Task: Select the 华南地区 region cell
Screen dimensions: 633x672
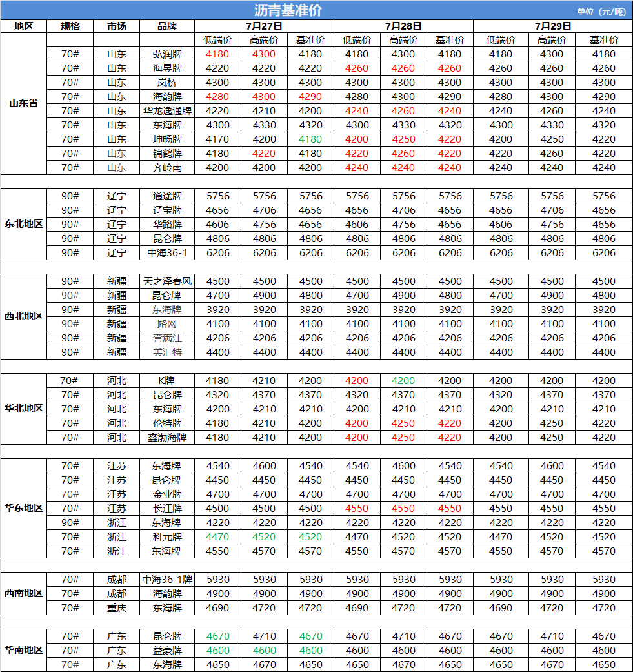Action: 23,650
